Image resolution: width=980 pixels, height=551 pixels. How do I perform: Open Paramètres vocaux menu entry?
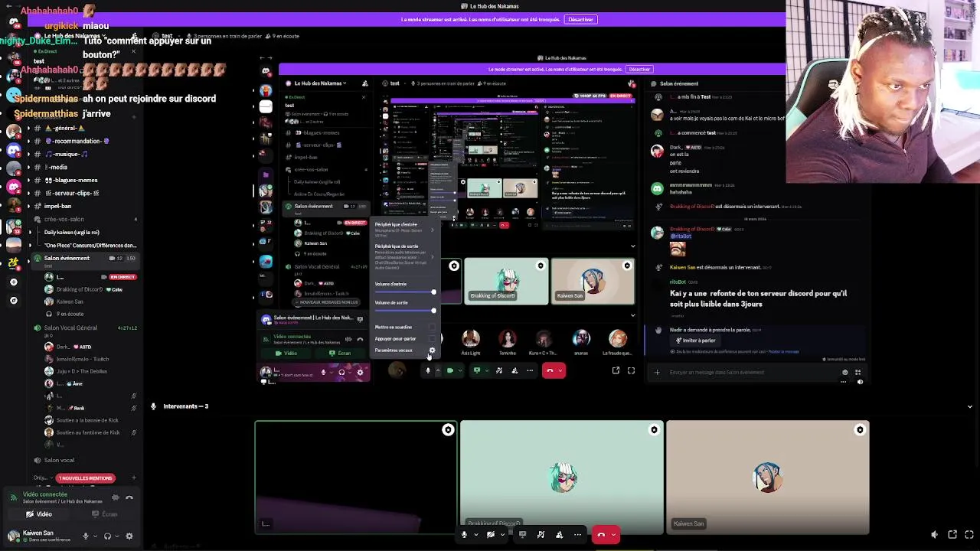404,350
